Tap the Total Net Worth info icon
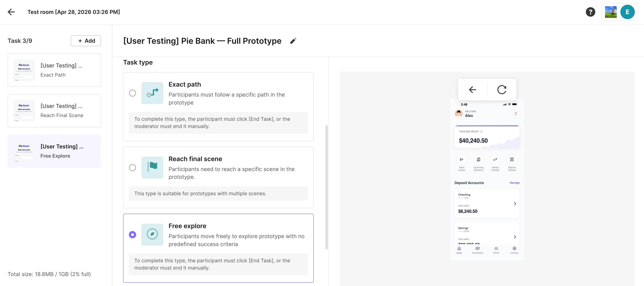 click(481, 131)
